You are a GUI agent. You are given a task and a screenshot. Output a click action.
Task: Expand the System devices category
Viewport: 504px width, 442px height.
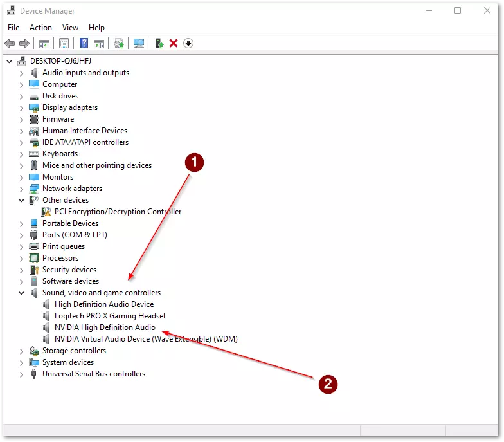point(21,363)
